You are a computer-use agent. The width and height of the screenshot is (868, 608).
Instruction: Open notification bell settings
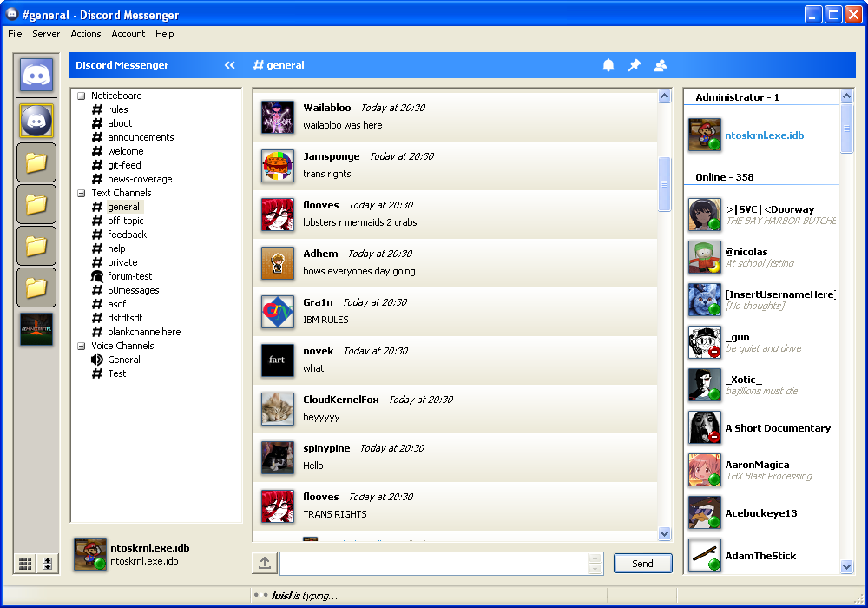pyautogui.click(x=608, y=65)
